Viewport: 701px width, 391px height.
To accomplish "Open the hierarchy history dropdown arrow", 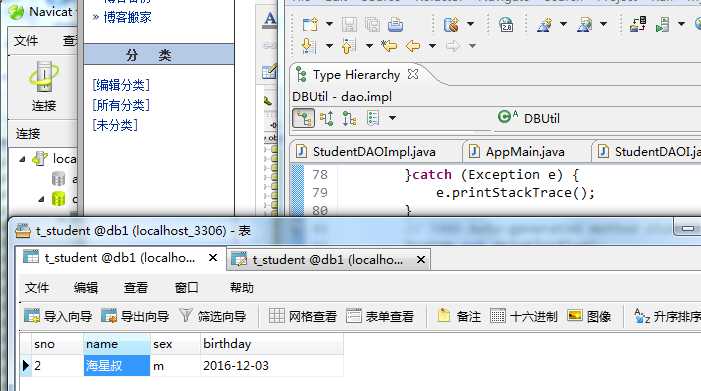I will [392, 118].
